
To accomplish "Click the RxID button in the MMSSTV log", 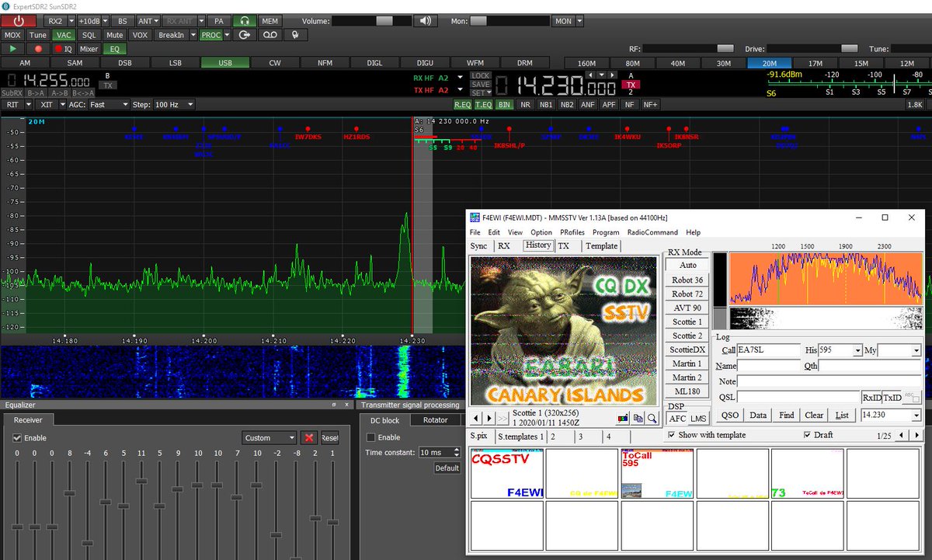I will (872, 397).
